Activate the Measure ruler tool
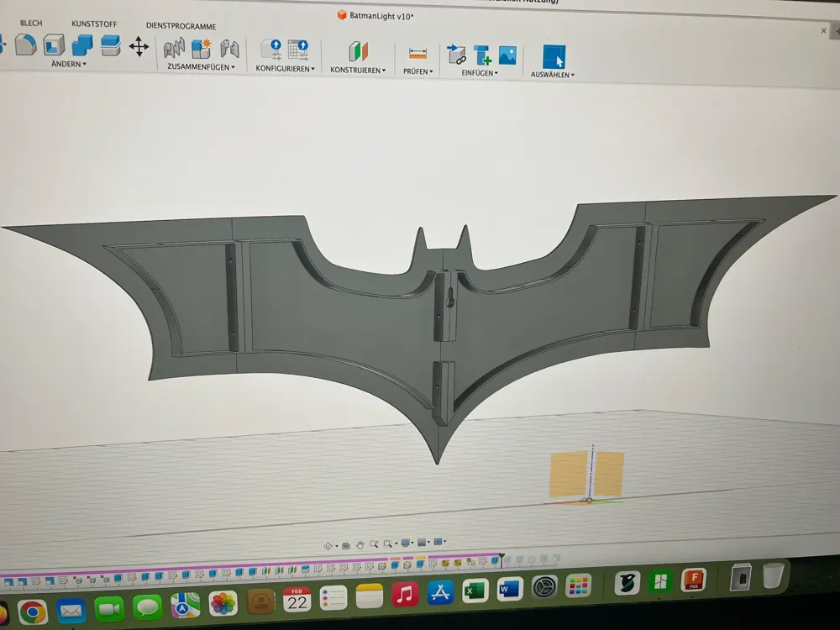Viewport: 840px width, 630px height. pos(417,54)
